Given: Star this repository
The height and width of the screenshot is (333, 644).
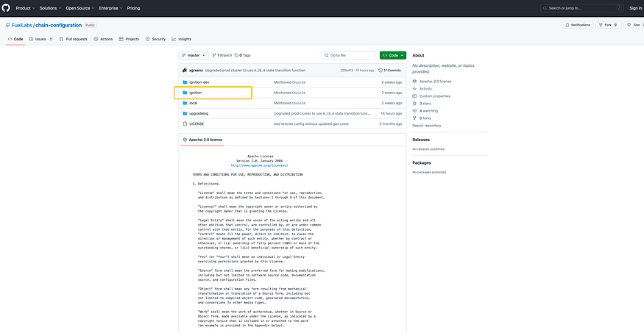Looking at the screenshot, I should pyautogui.click(x=634, y=25).
